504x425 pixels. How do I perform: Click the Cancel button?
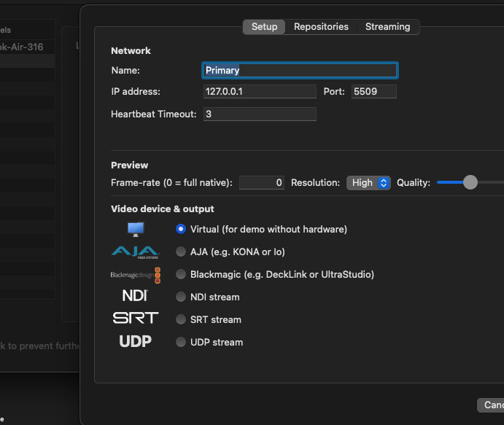click(x=492, y=405)
